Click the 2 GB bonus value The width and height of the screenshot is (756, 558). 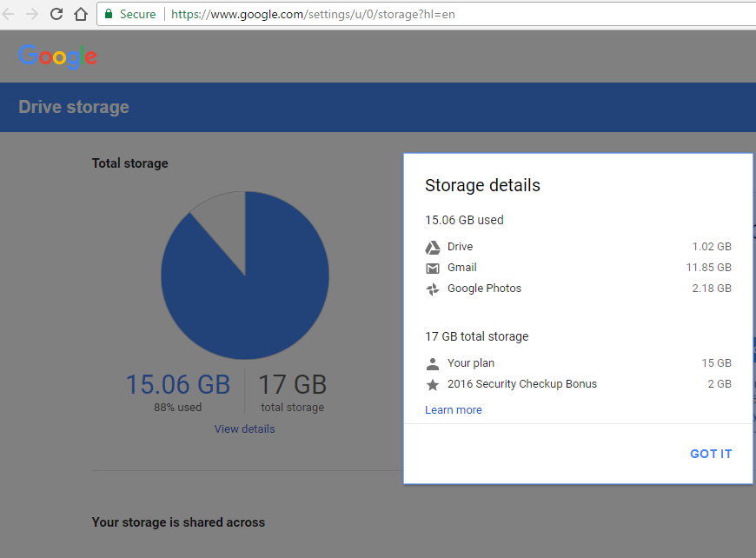[720, 384]
